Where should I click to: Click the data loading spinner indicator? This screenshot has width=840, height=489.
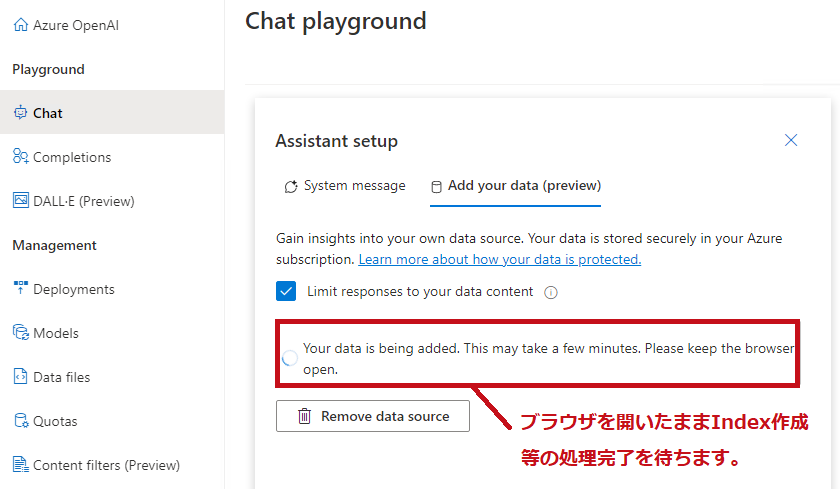click(290, 358)
